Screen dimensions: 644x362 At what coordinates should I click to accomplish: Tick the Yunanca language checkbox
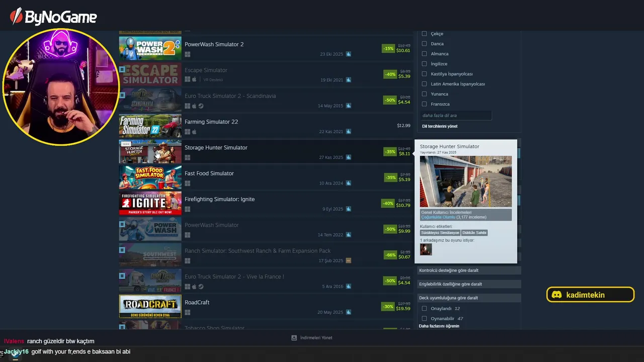tap(424, 94)
